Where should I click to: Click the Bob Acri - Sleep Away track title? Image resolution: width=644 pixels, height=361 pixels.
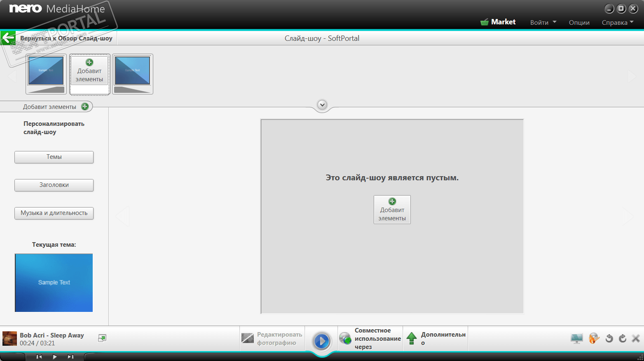(52, 335)
